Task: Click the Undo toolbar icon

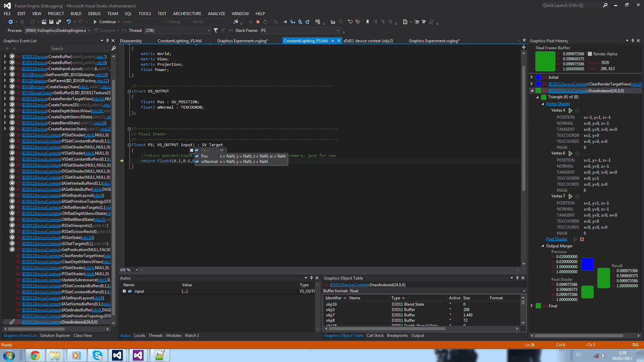Action: click(68, 22)
